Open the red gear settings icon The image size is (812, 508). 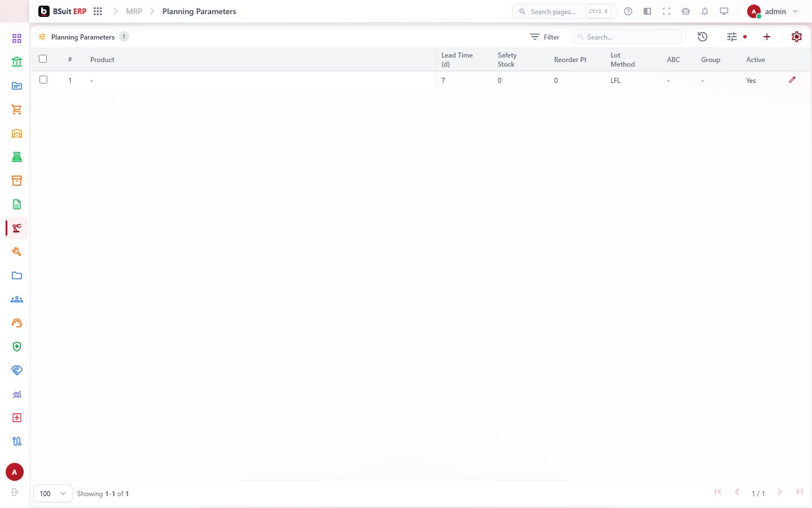coord(797,37)
